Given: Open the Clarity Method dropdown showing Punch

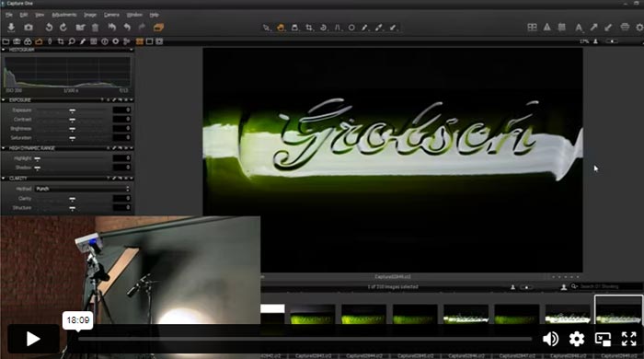Looking at the screenshot, I should 82,189.
